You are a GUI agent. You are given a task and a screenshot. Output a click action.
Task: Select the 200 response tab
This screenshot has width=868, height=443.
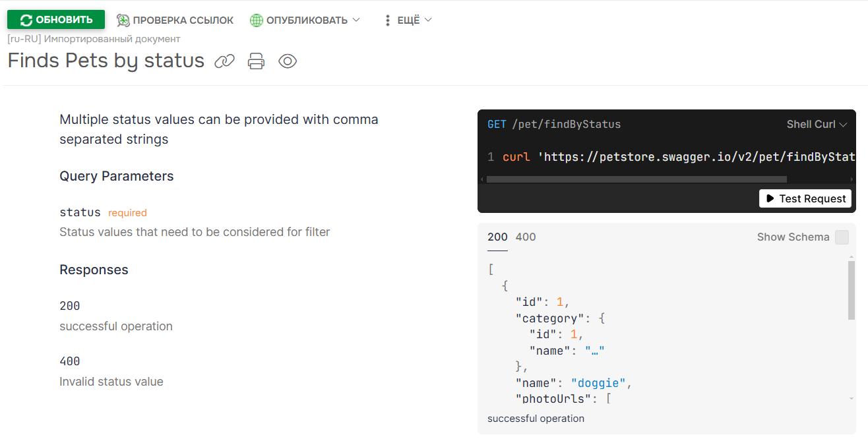click(x=497, y=237)
